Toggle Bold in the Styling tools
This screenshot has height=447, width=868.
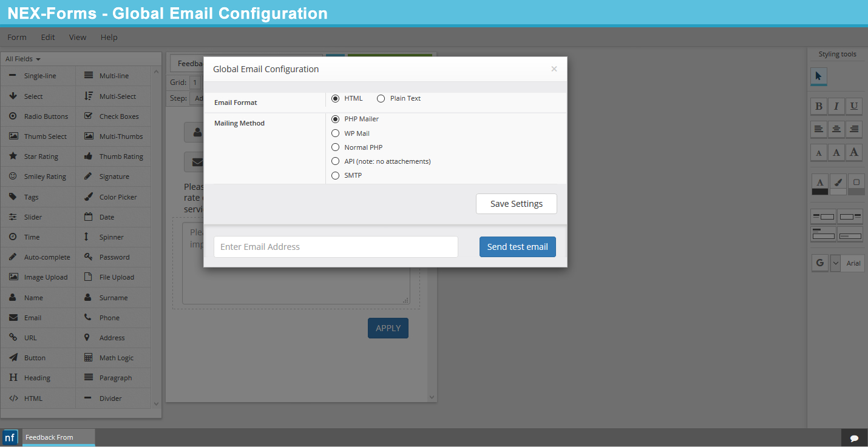[x=819, y=106]
